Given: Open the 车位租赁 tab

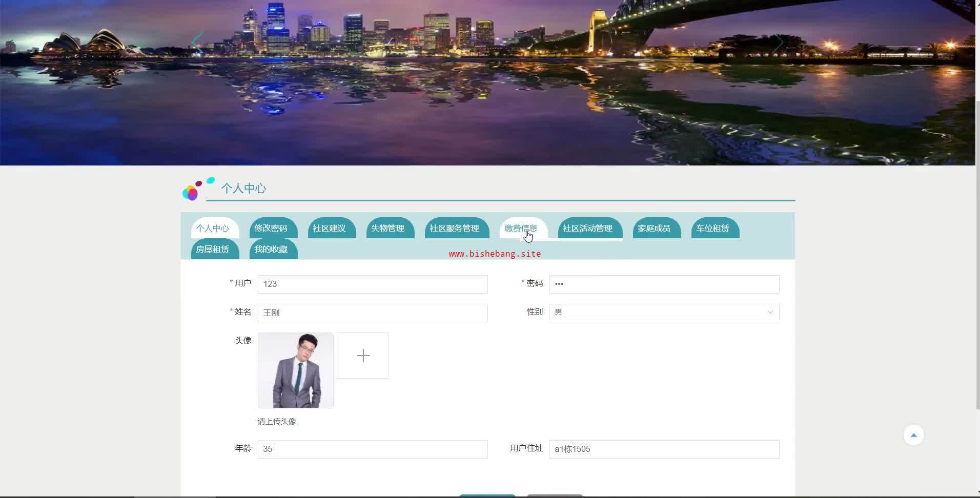Looking at the screenshot, I should pos(715,228).
